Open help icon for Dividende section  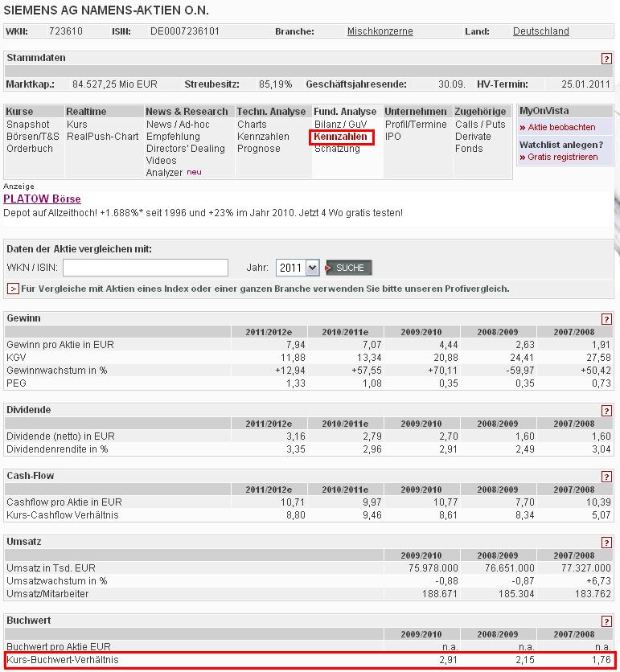click(606, 411)
